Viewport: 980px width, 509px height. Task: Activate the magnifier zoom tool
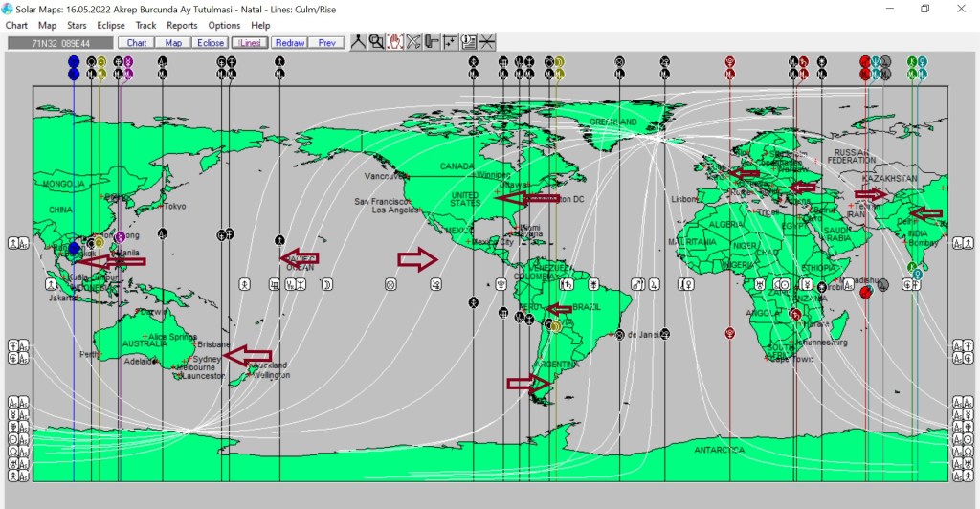376,42
